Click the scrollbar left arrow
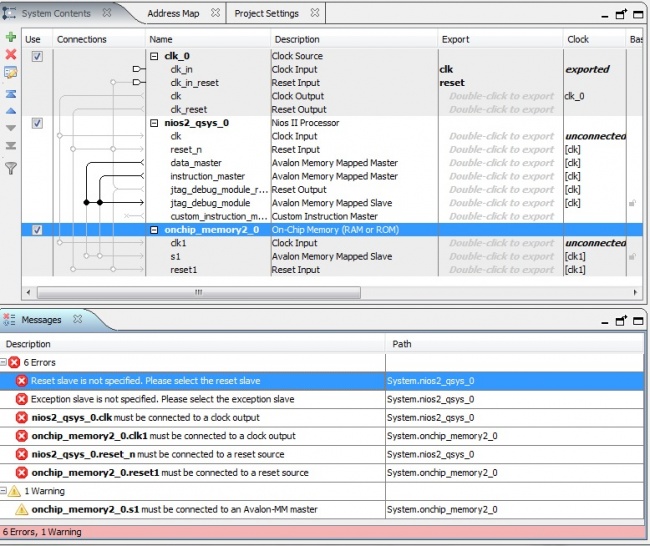The height and width of the screenshot is (546, 650). coord(28,292)
